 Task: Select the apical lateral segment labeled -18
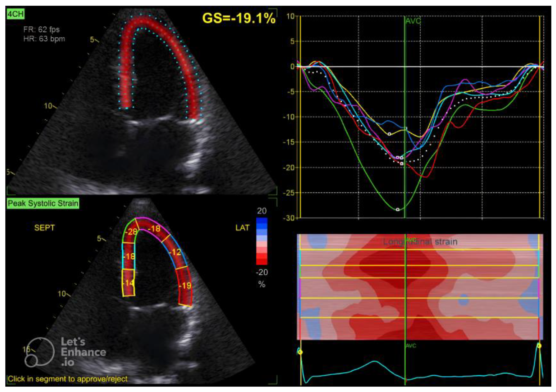tap(154, 229)
